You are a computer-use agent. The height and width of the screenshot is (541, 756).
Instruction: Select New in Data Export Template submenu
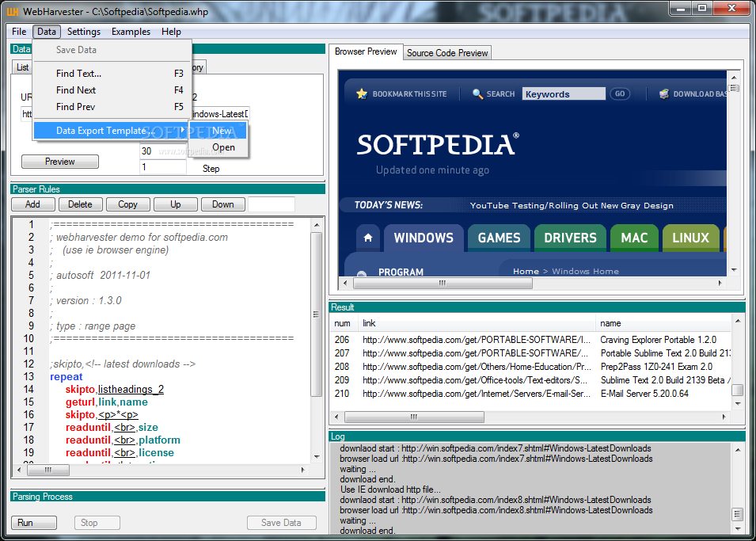(x=218, y=131)
